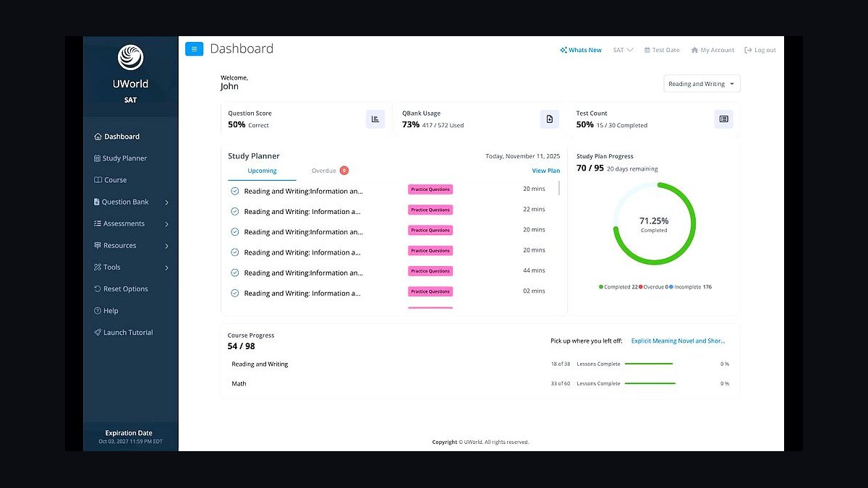Click the calendar icon beside Test Date
Viewport: 868px width, 488px height.
click(647, 51)
